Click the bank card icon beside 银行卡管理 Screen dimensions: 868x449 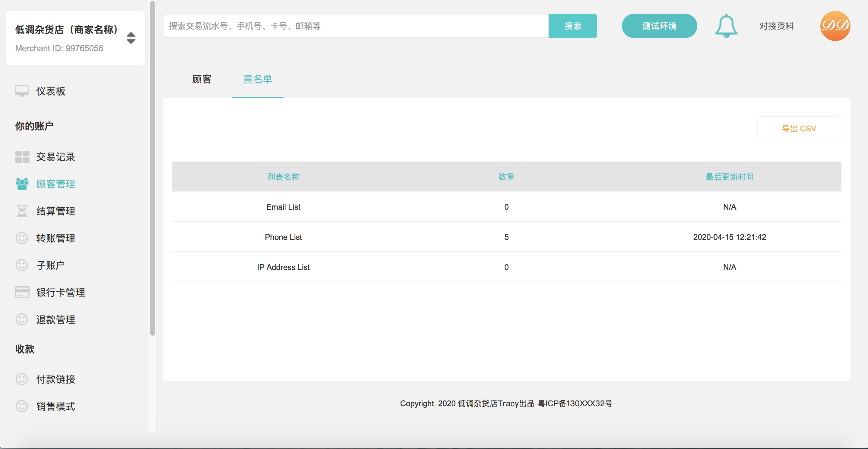click(x=22, y=292)
